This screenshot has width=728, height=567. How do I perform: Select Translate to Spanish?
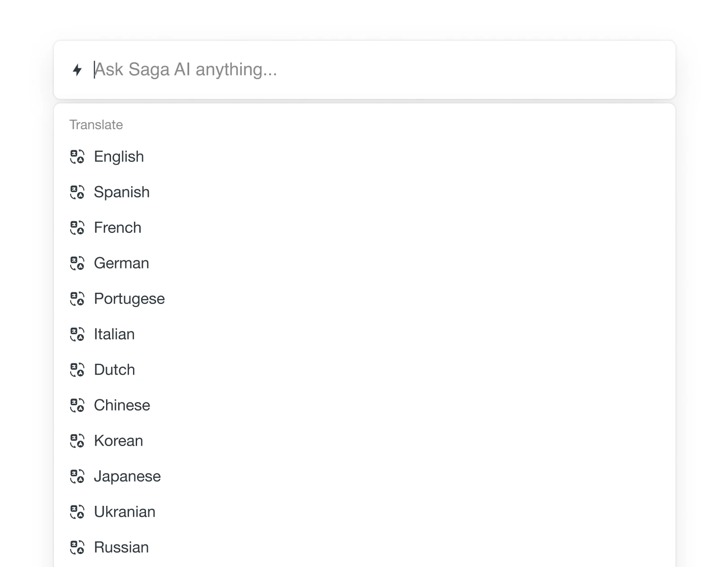[121, 192]
